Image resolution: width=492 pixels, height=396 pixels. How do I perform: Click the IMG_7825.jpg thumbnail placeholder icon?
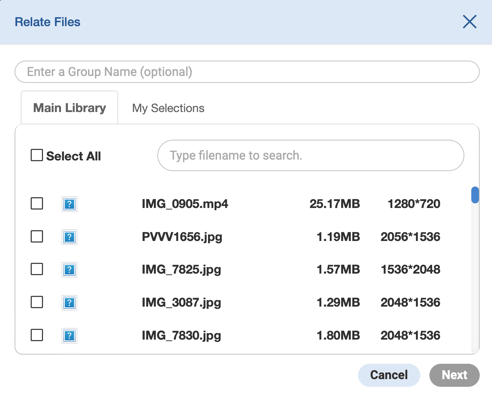69,270
